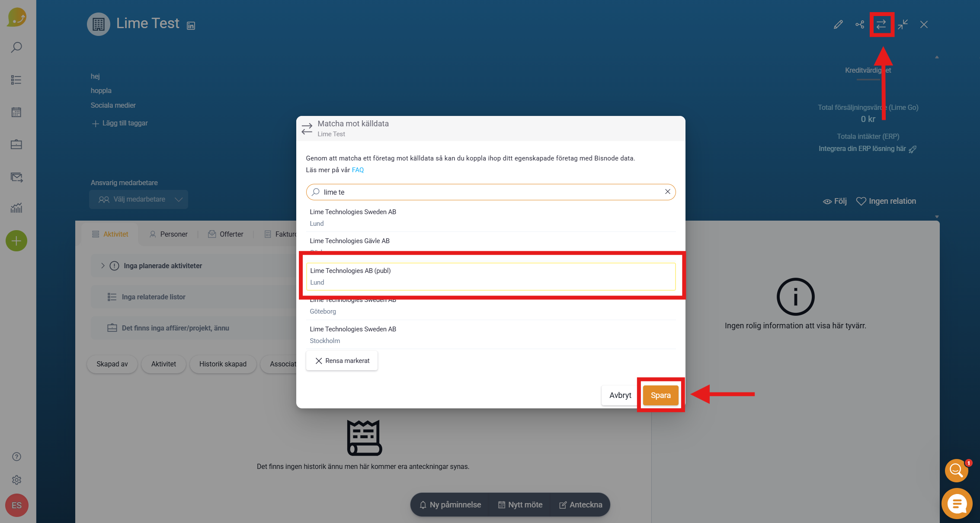
Task: Close the Lime Test company card
Action: (x=924, y=25)
